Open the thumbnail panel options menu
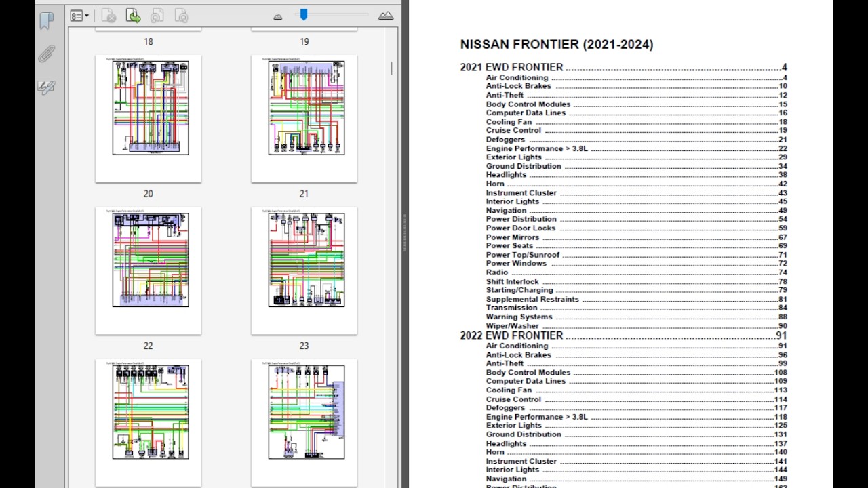Image resolution: width=868 pixels, height=488 pixels. point(79,16)
